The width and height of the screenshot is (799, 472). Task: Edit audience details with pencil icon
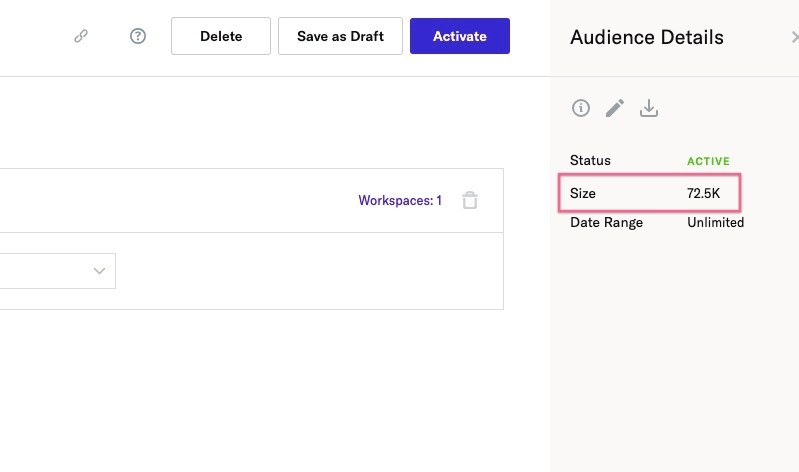tap(615, 108)
